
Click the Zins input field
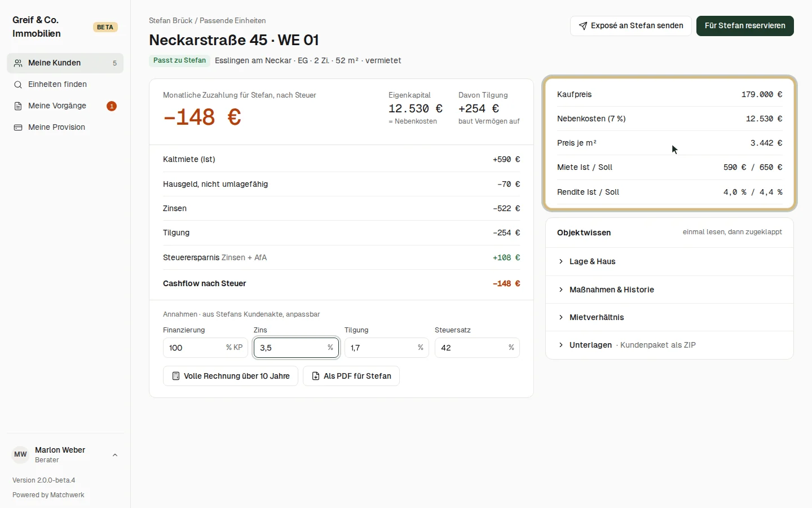tap(296, 348)
